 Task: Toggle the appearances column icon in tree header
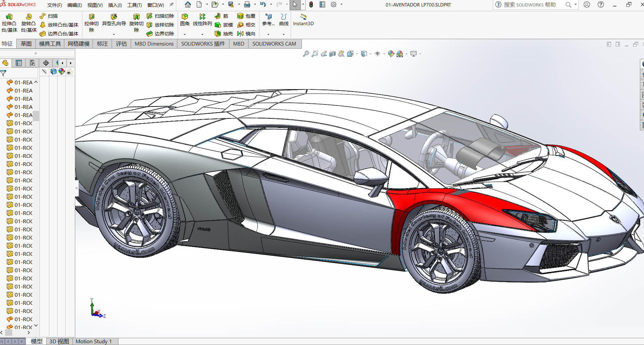pos(62,71)
